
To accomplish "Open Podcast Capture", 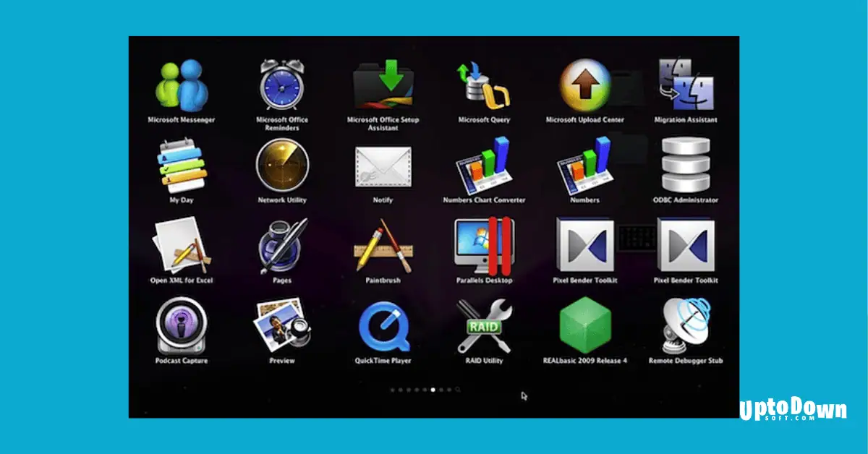I will pos(181,327).
